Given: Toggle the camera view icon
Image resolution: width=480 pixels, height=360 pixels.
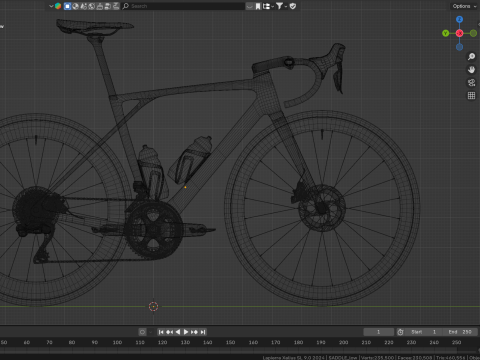Looking at the screenshot, I should 471,83.
